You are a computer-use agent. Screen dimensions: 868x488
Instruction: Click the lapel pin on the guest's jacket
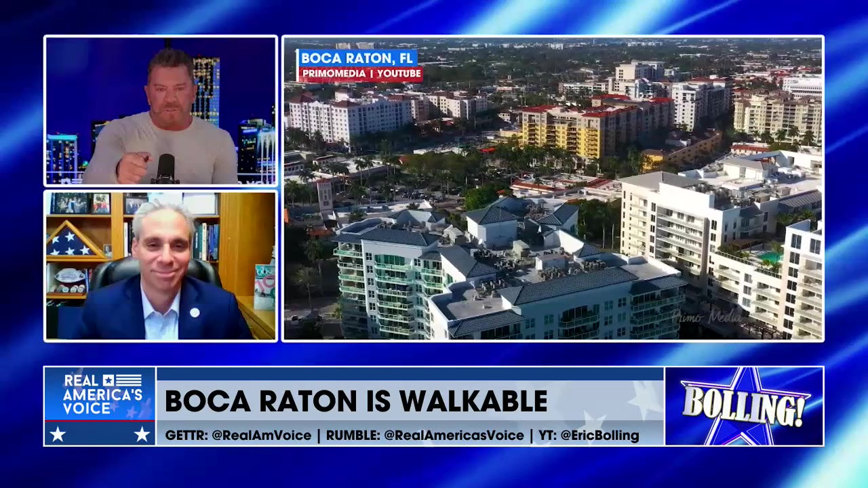[194, 312]
